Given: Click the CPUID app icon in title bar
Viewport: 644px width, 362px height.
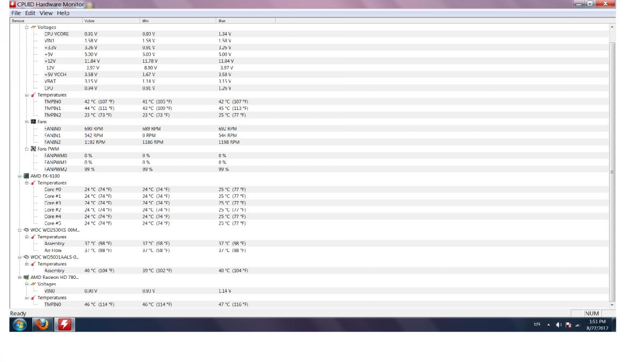Looking at the screenshot, I should click(13, 4).
